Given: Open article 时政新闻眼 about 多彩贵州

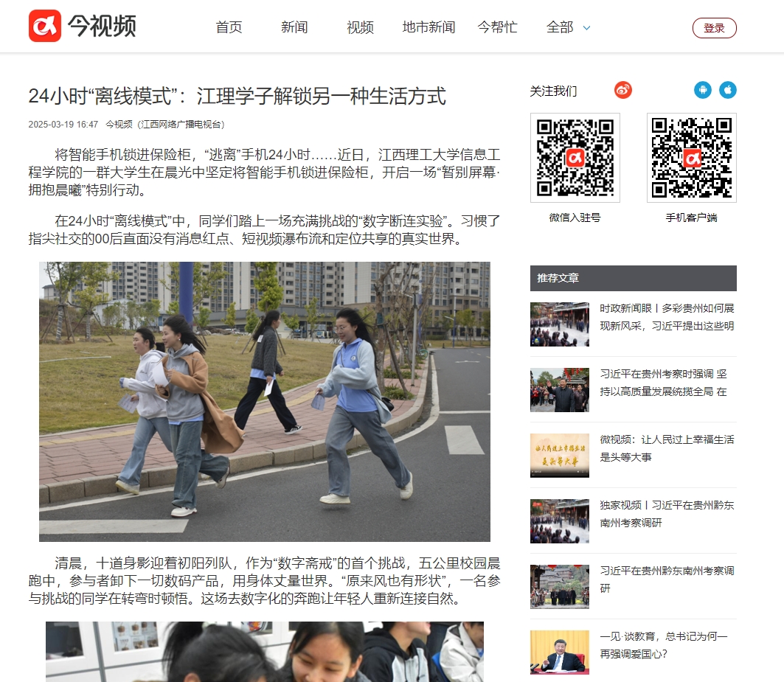Looking at the screenshot, I should coord(667,317).
